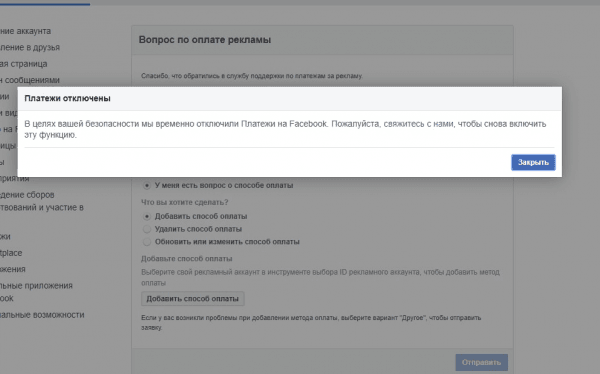600x374 pixels.
Task: Choose 'Удалить способ оплаты' radio option
Action: (147, 229)
